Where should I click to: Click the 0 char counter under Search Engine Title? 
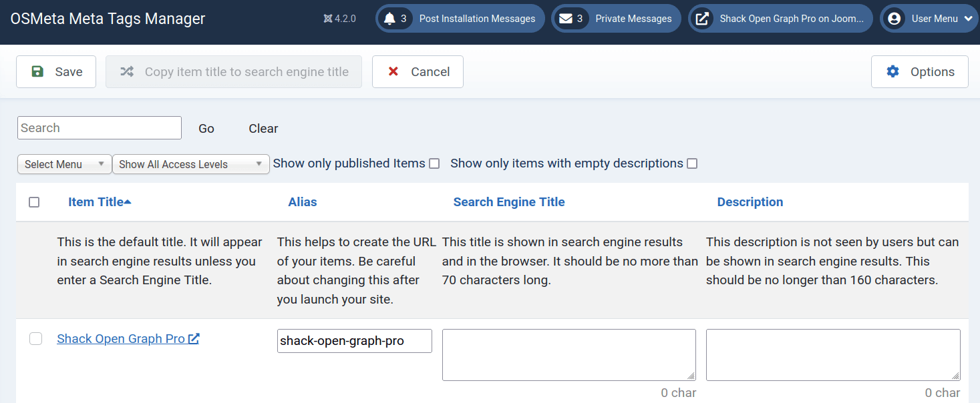(679, 393)
